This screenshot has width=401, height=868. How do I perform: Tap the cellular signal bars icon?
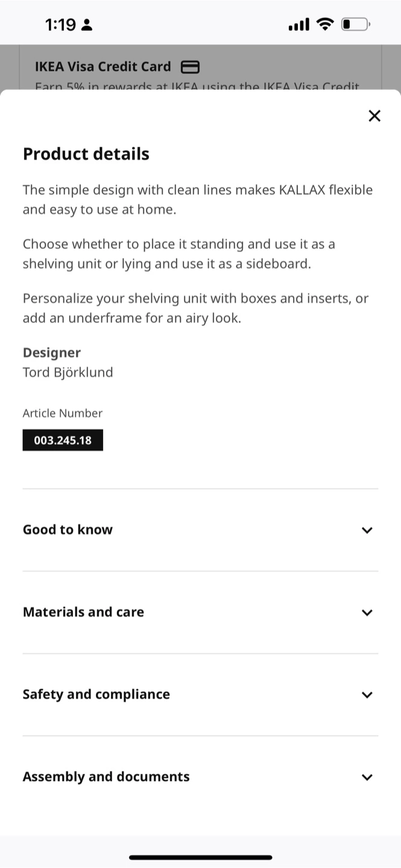point(299,25)
